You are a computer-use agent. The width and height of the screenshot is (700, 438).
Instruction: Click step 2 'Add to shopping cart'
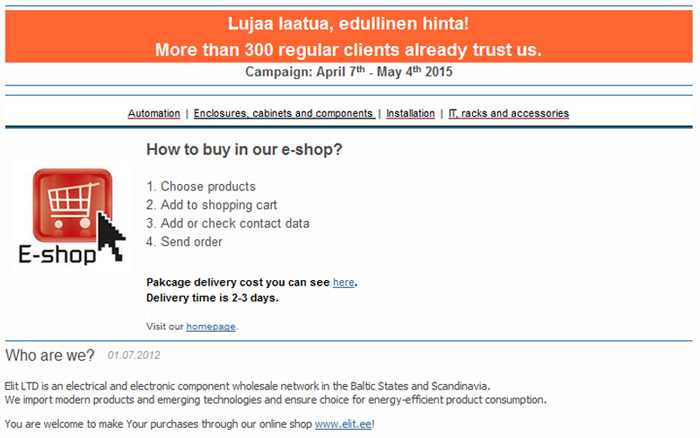(x=212, y=205)
